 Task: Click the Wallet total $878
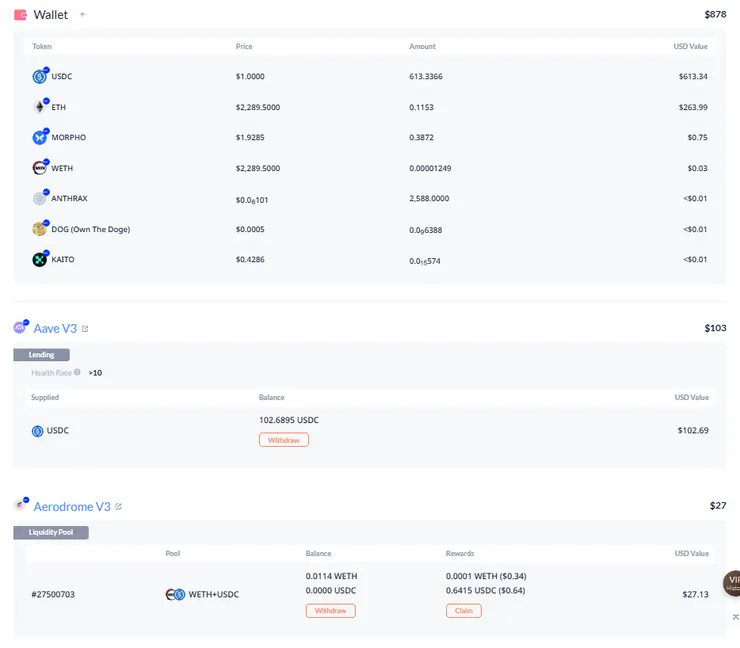click(715, 14)
